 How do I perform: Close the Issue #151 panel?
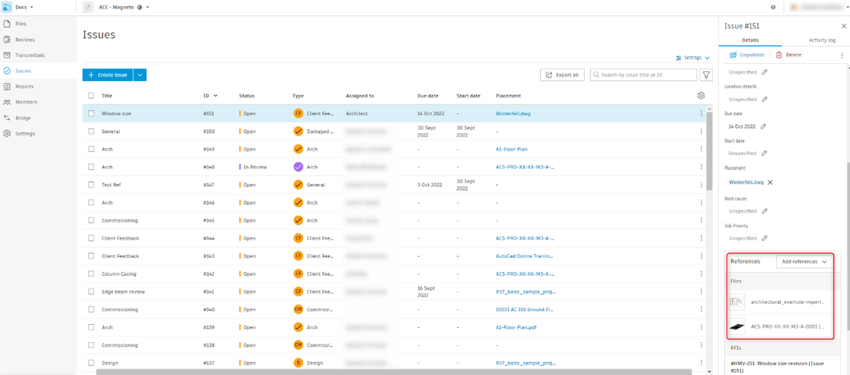pos(843,26)
